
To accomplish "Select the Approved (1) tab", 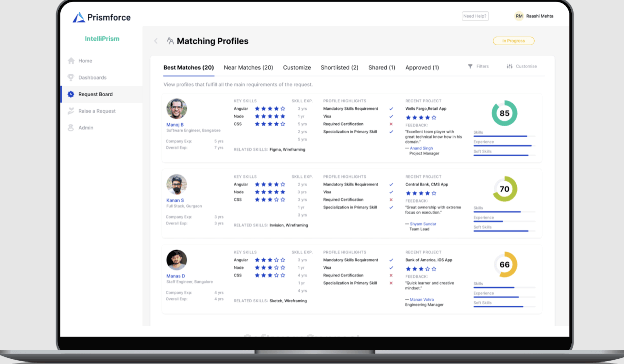I will (x=422, y=67).
